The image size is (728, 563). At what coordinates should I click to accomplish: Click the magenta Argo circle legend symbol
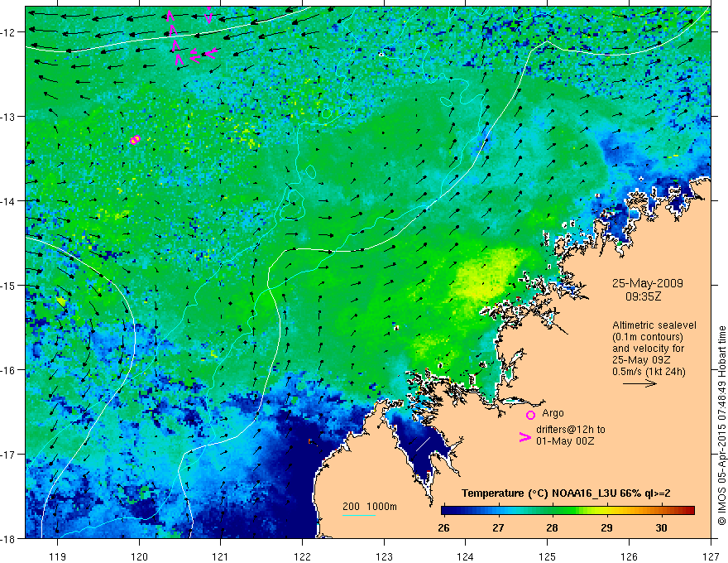point(530,415)
